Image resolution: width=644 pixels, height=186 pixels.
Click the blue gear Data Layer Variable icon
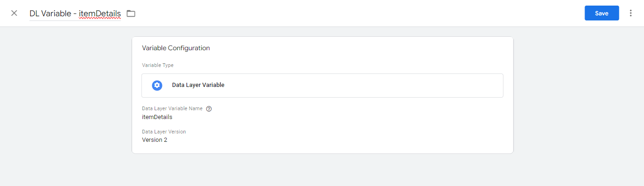tap(157, 85)
